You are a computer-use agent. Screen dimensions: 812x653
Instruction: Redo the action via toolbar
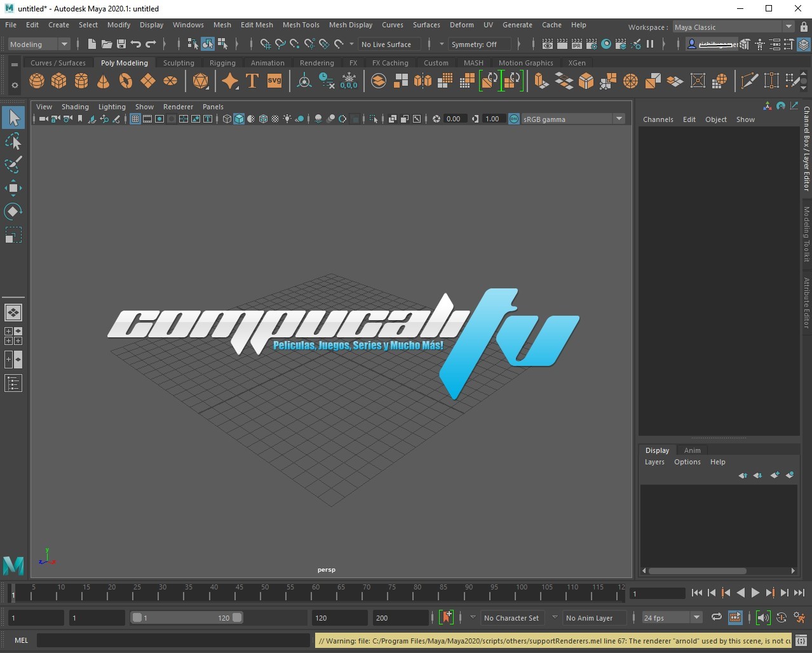pos(151,44)
